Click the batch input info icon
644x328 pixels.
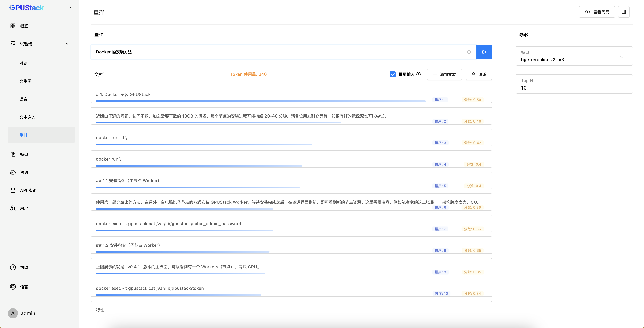(418, 74)
